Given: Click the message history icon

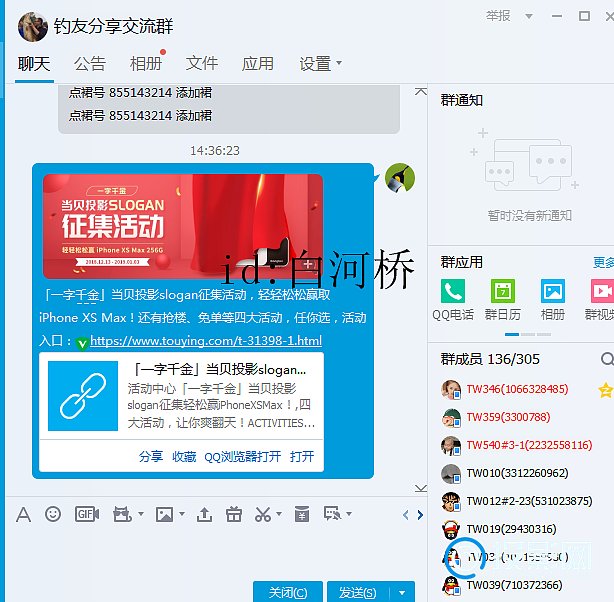Looking at the screenshot, I should pos(332,513).
